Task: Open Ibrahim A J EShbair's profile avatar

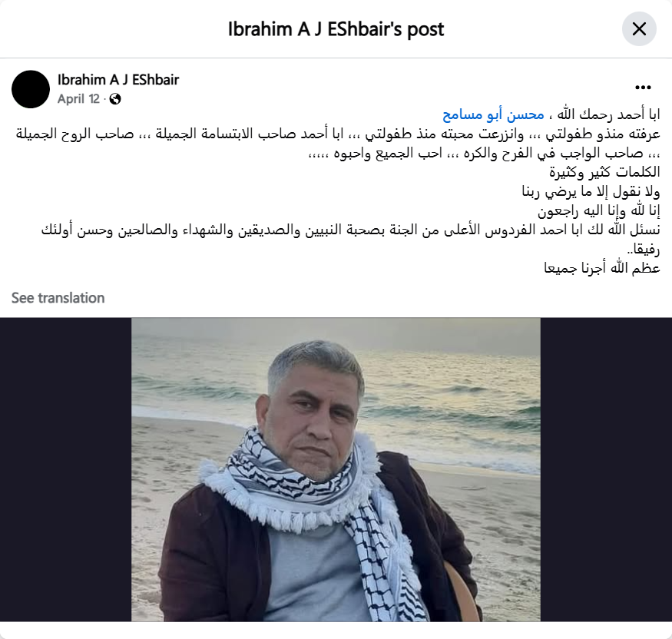Action: [31, 89]
